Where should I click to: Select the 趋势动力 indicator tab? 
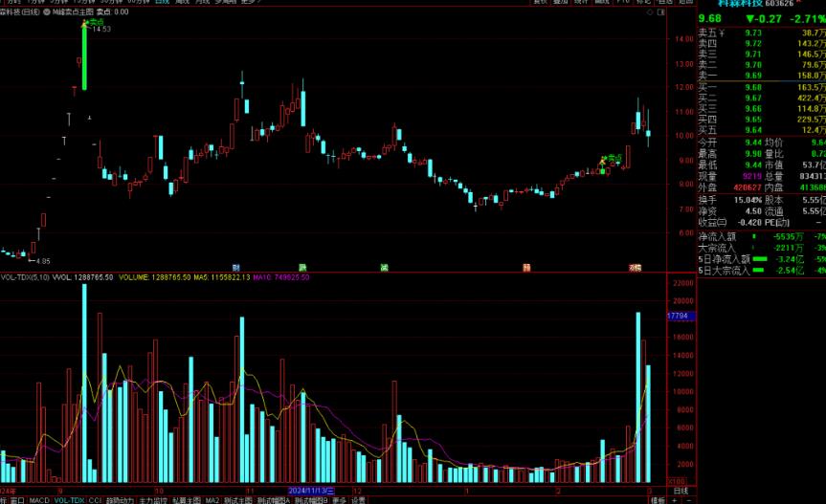[x=120, y=500]
